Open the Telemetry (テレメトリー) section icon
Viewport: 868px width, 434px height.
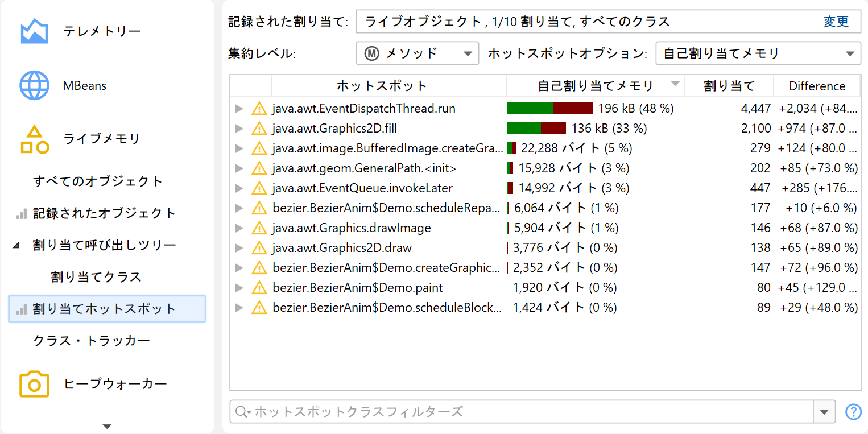coord(34,31)
